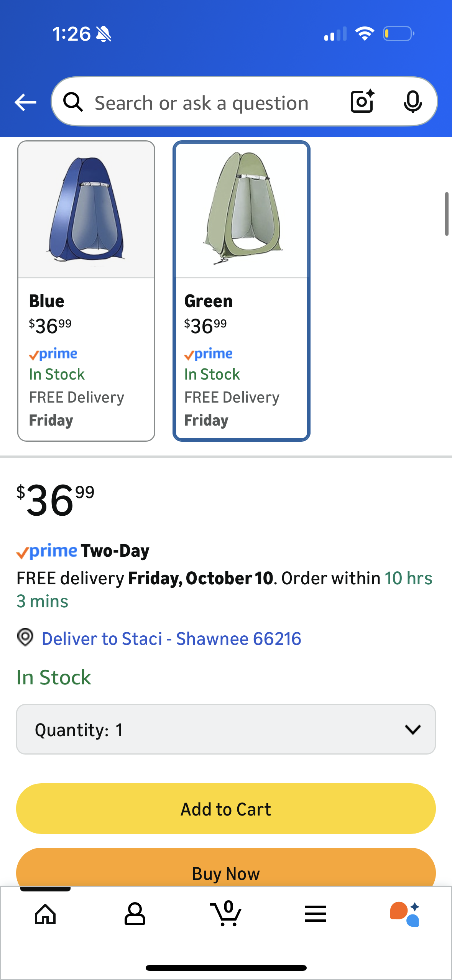Go to the Home tab
Screen dimensions: 452x980
pos(45,914)
